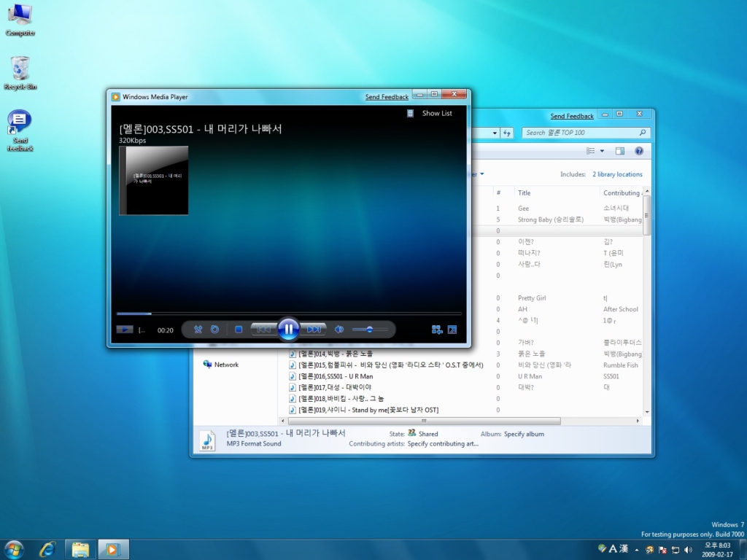The width and height of the screenshot is (747, 560).
Task: Select file 014 빅뱅 - 붉은 노을
Action: pyautogui.click(x=336, y=354)
